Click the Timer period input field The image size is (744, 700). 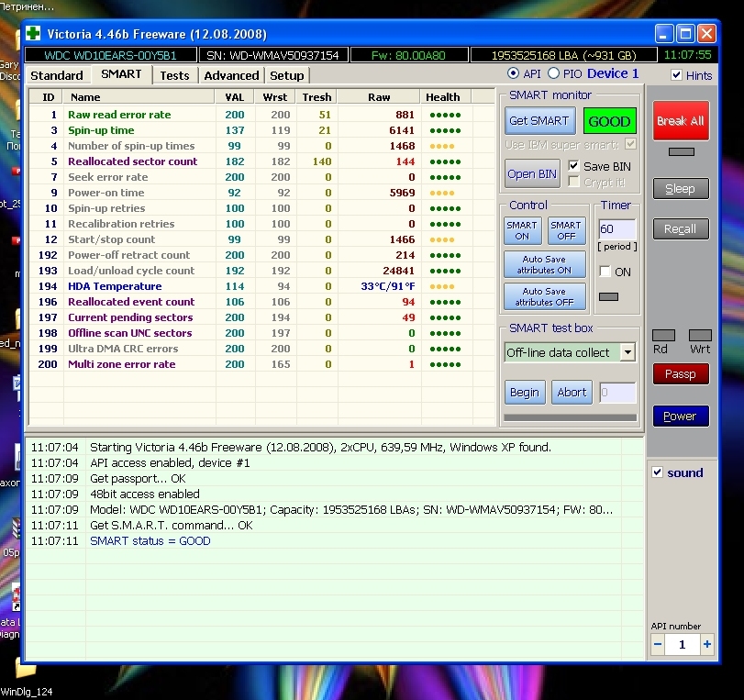tap(616, 228)
